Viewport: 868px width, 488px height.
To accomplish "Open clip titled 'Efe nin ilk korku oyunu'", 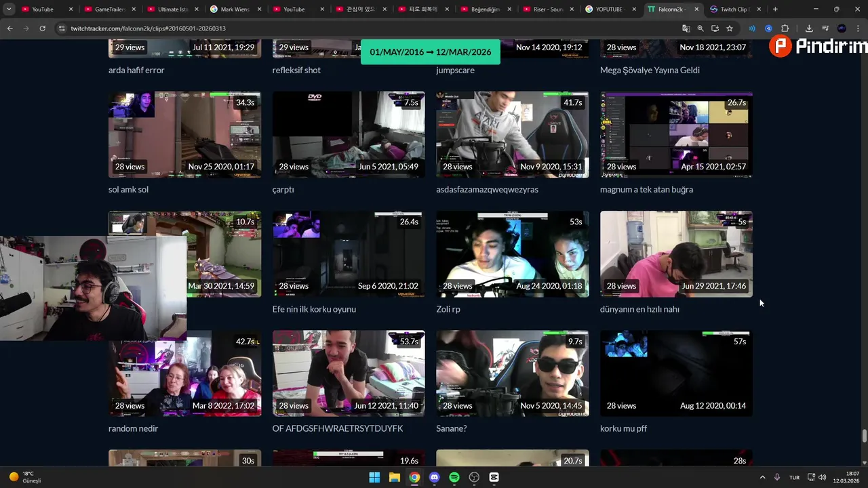I will click(314, 309).
